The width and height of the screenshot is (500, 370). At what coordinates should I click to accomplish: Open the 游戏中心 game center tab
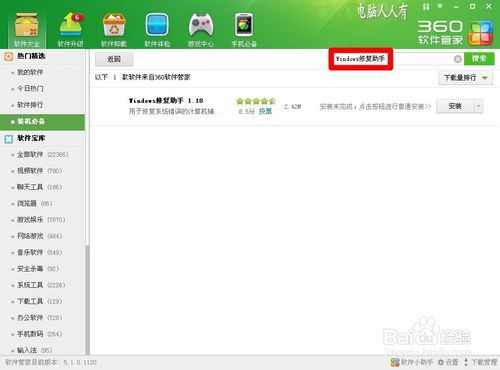(201, 30)
